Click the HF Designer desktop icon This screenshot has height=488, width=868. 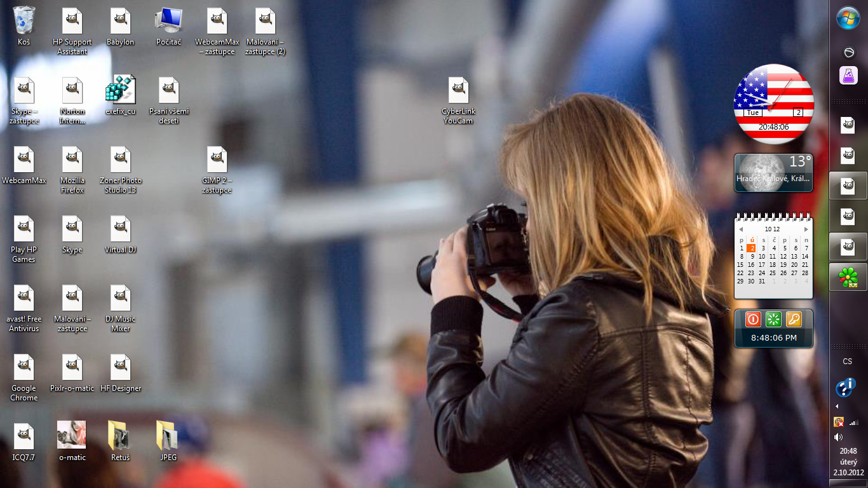[121, 367]
